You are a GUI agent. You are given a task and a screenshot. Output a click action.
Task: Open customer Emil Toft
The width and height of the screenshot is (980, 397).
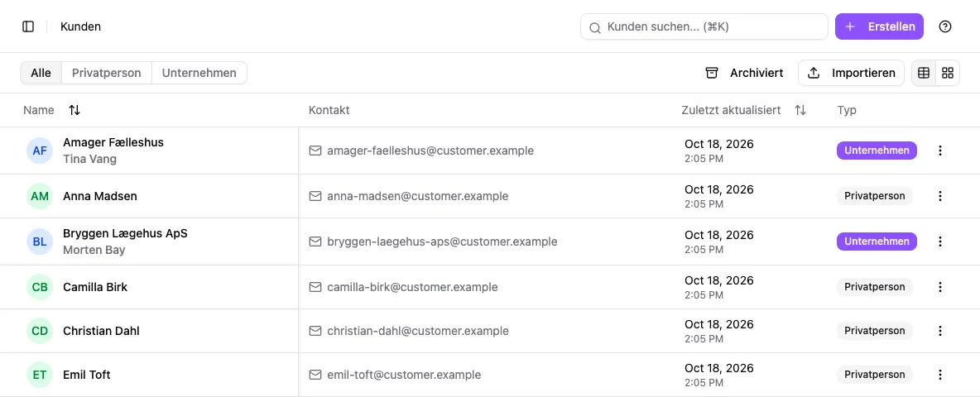tap(87, 375)
